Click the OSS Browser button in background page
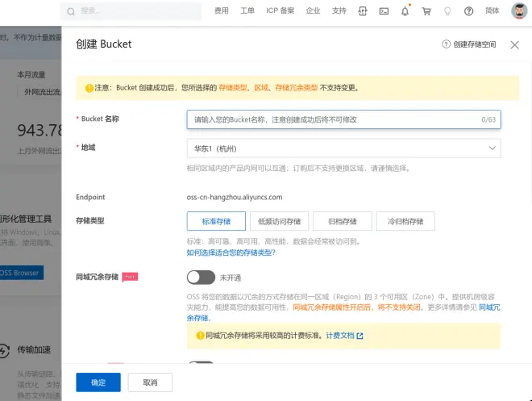This screenshot has height=401, width=532. pos(22,273)
